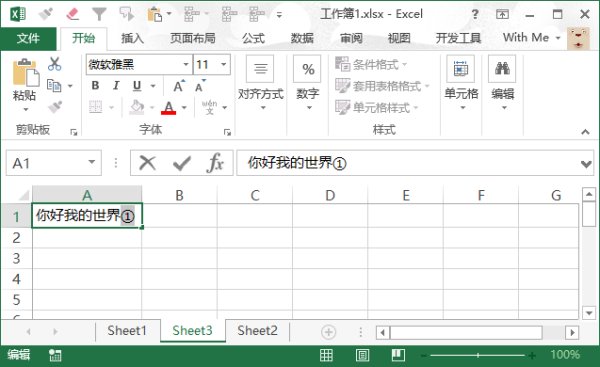Screen dimensions: 600x367
Task: Open the clipboard pane dialog launcher
Action: tap(73, 132)
